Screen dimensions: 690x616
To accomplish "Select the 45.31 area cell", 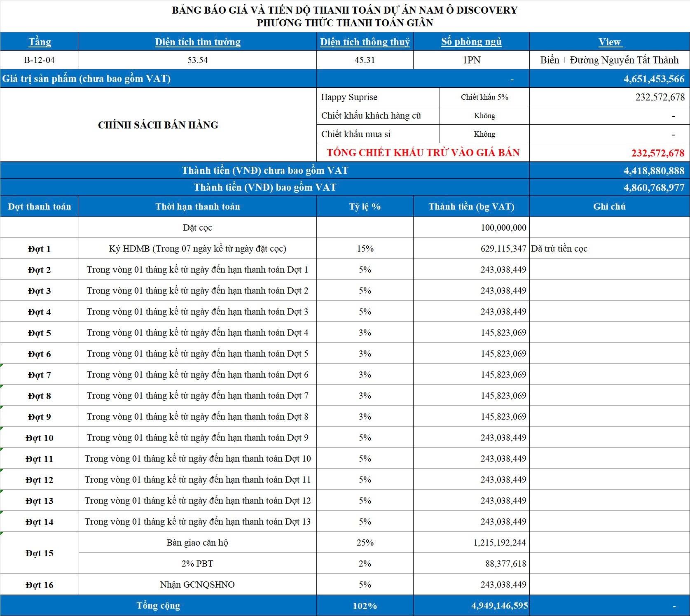I will (365, 60).
